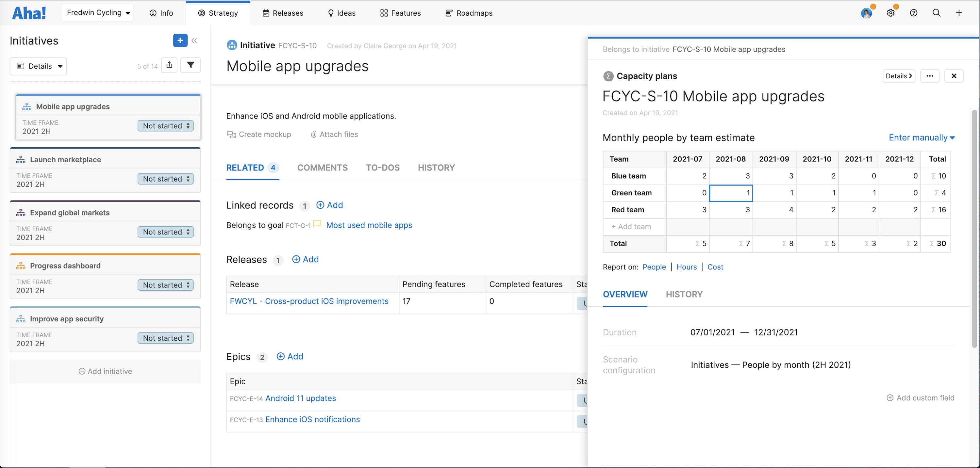Change status of Mobile app upgrades from Not started
The height and width of the screenshot is (468, 980).
click(165, 125)
